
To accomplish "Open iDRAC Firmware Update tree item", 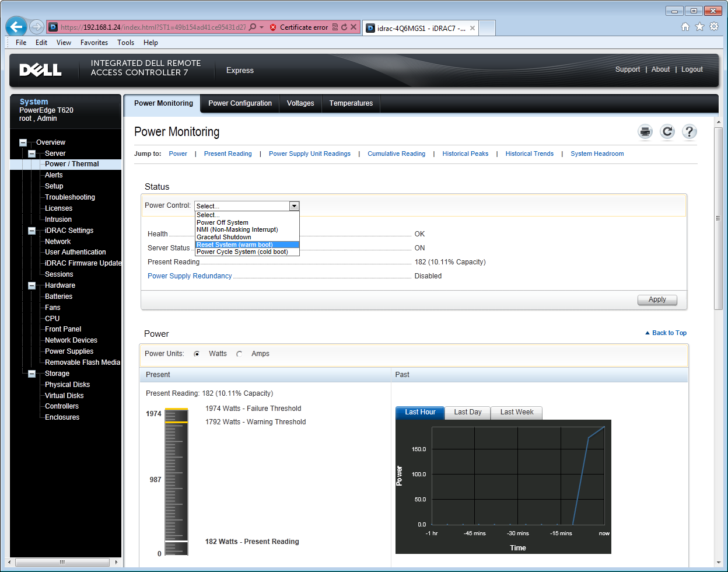I will (83, 263).
